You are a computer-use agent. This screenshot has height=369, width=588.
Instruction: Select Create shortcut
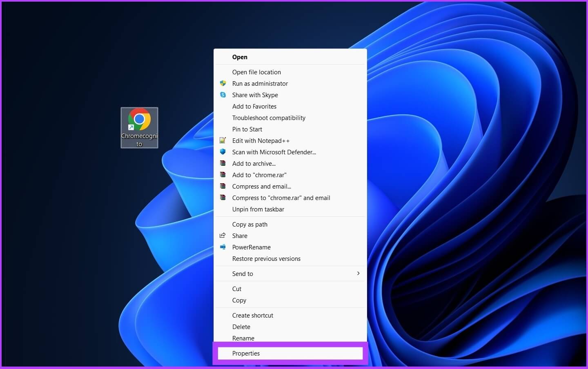[x=290, y=316]
